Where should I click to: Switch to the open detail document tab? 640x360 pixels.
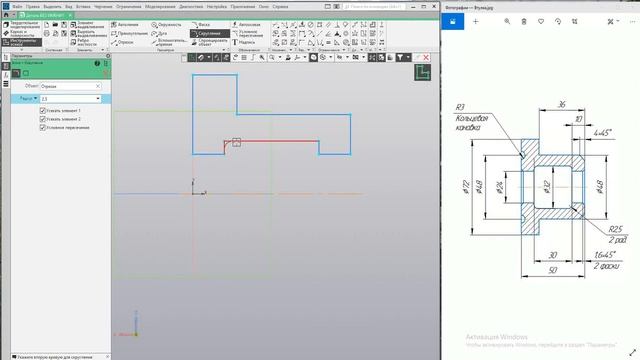[46, 15]
